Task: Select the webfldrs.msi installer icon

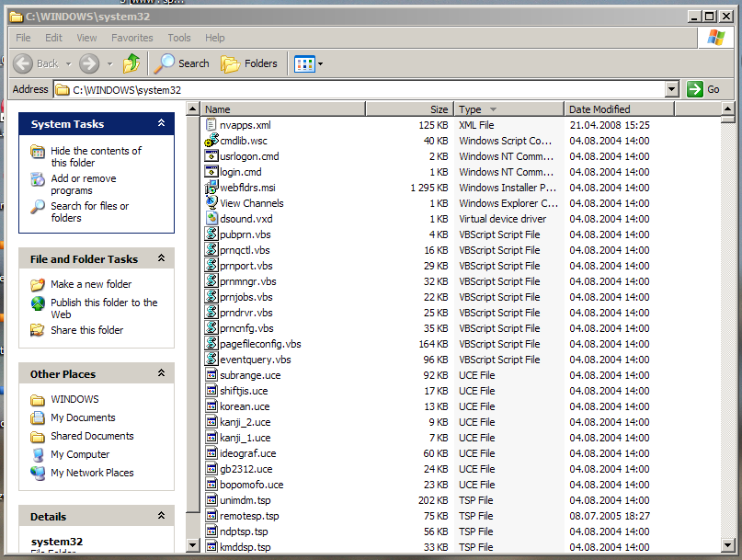Action: [x=211, y=187]
